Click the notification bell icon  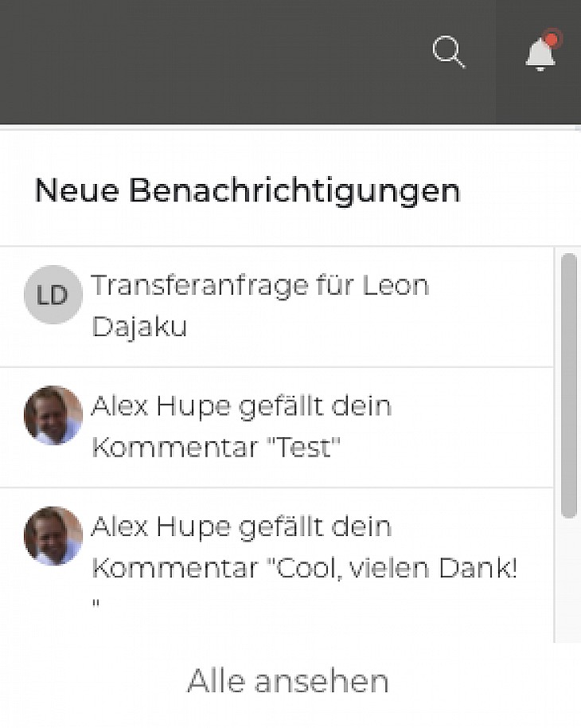pos(540,54)
